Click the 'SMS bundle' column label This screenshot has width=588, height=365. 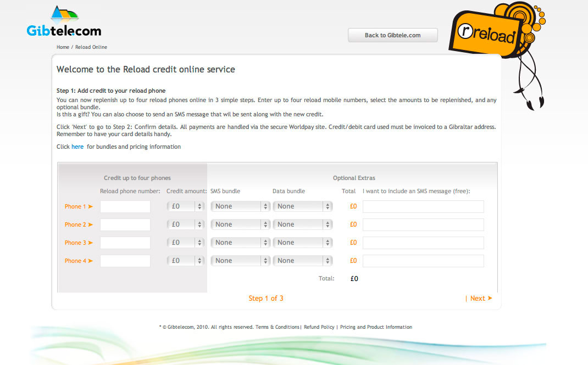click(225, 192)
